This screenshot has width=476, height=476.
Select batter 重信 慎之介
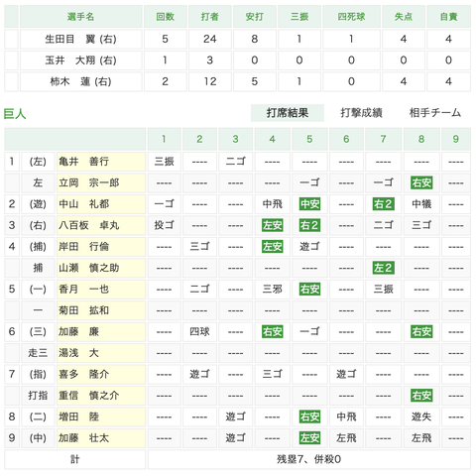(x=89, y=396)
